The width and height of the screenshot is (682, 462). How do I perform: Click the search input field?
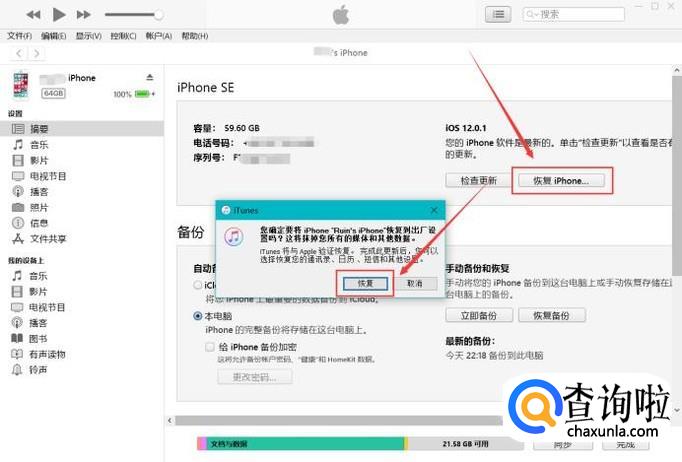pyautogui.click(x=574, y=14)
